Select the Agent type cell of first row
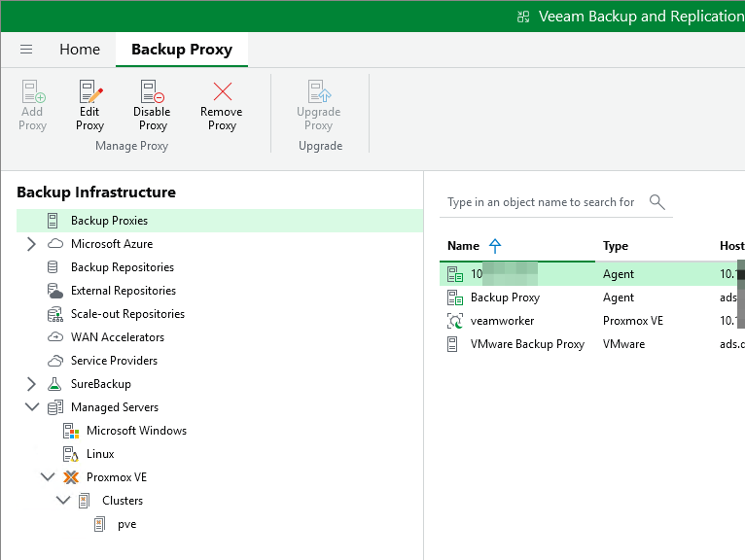The height and width of the screenshot is (560, 745). [x=619, y=274]
